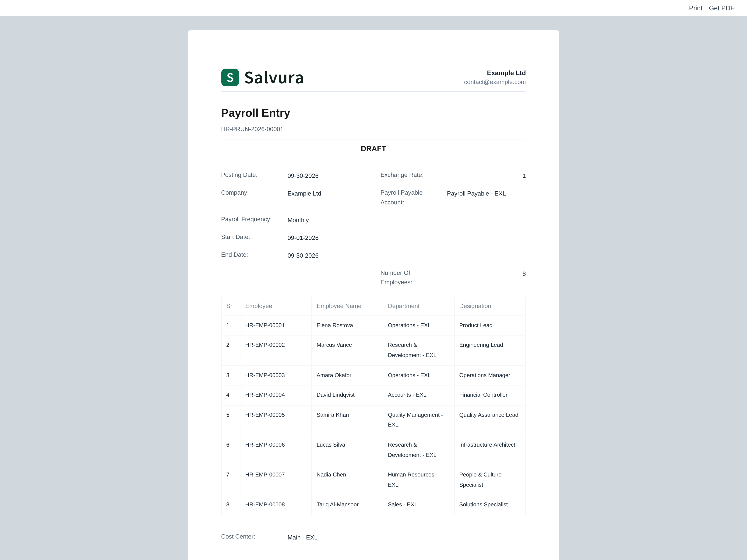The image size is (747, 560).
Task: Click the name Lucas Silva
Action: point(331,445)
